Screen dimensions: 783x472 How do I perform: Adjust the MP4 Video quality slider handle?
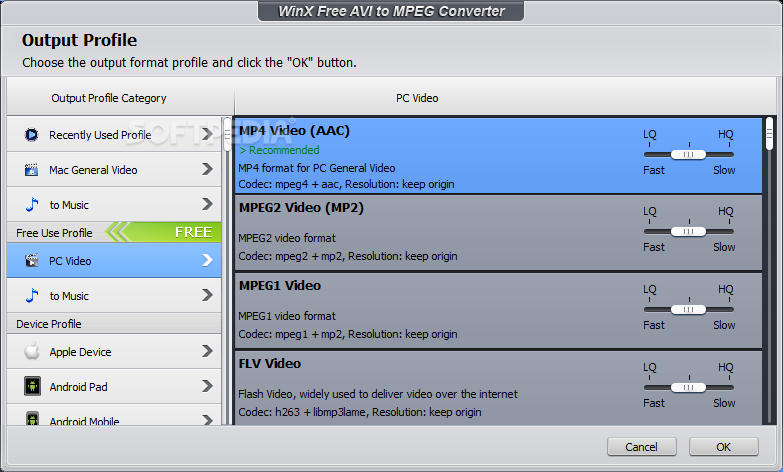point(688,154)
